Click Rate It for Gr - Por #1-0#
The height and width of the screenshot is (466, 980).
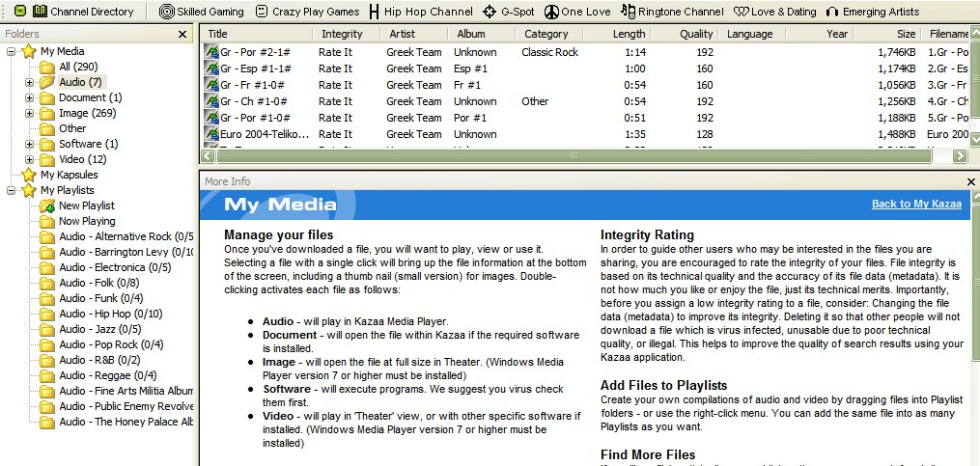pyautogui.click(x=336, y=118)
